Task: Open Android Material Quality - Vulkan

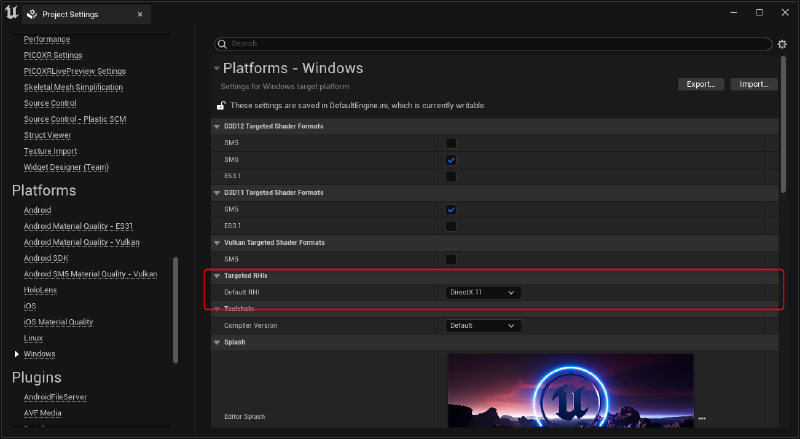Action: point(82,242)
